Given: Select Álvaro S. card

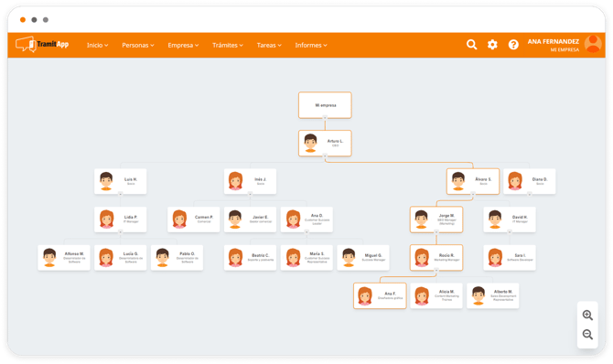Looking at the screenshot, I should click(x=473, y=181).
